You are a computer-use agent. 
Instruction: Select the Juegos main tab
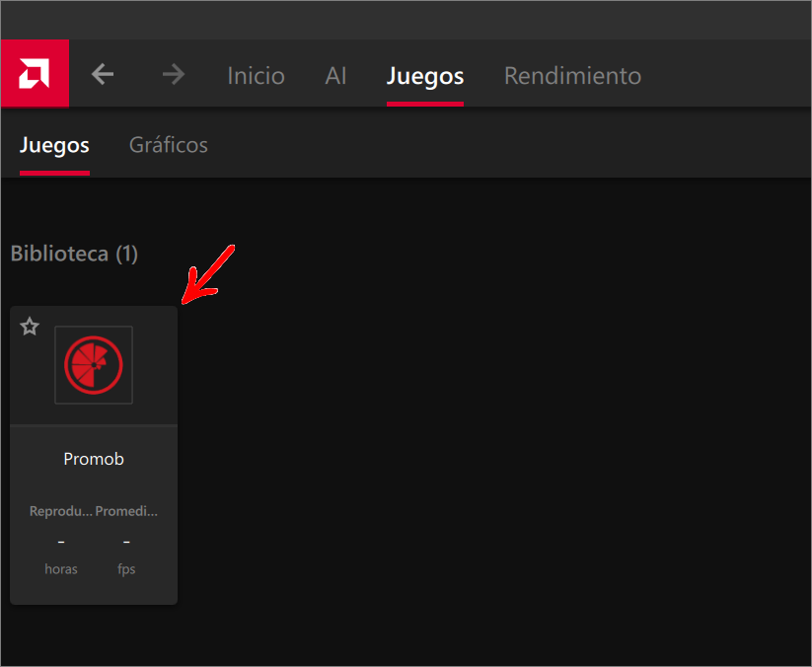(x=425, y=77)
